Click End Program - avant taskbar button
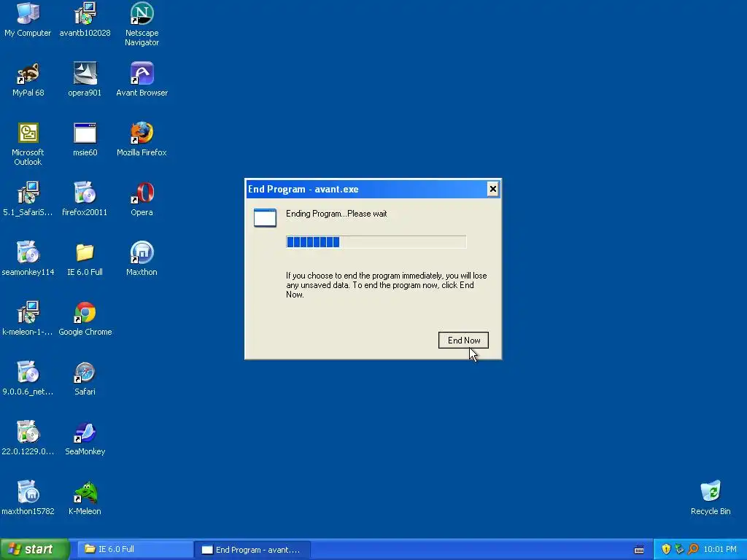 coord(253,550)
